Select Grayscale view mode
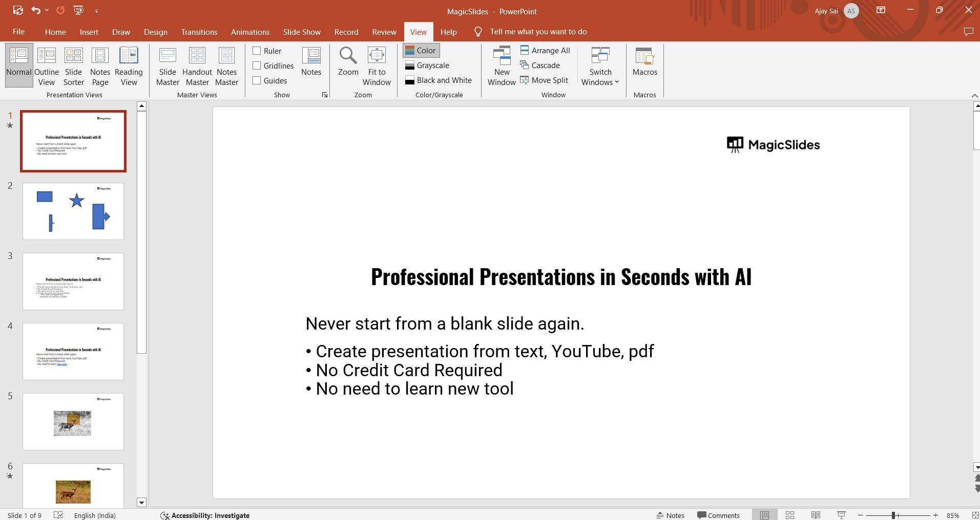Image resolution: width=980 pixels, height=520 pixels. click(427, 66)
